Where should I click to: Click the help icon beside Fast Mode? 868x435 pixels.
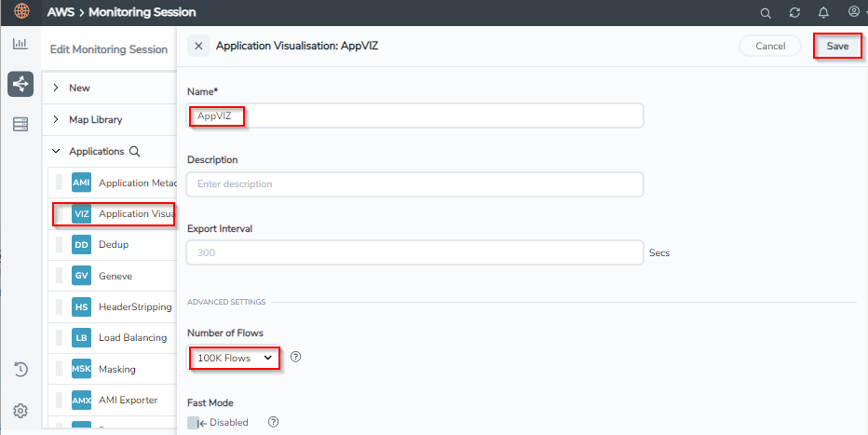pos(274,422)
